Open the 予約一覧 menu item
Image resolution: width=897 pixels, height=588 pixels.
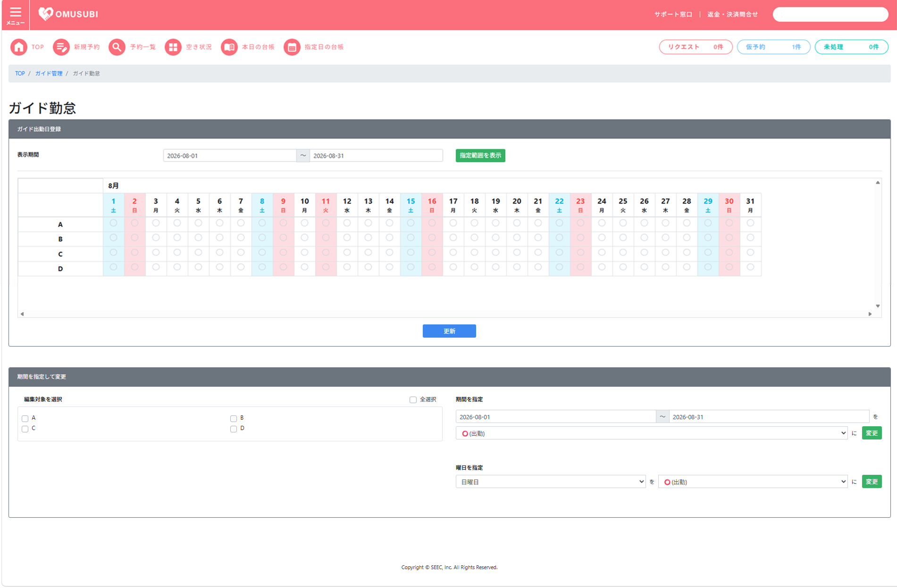pos(143,47)
